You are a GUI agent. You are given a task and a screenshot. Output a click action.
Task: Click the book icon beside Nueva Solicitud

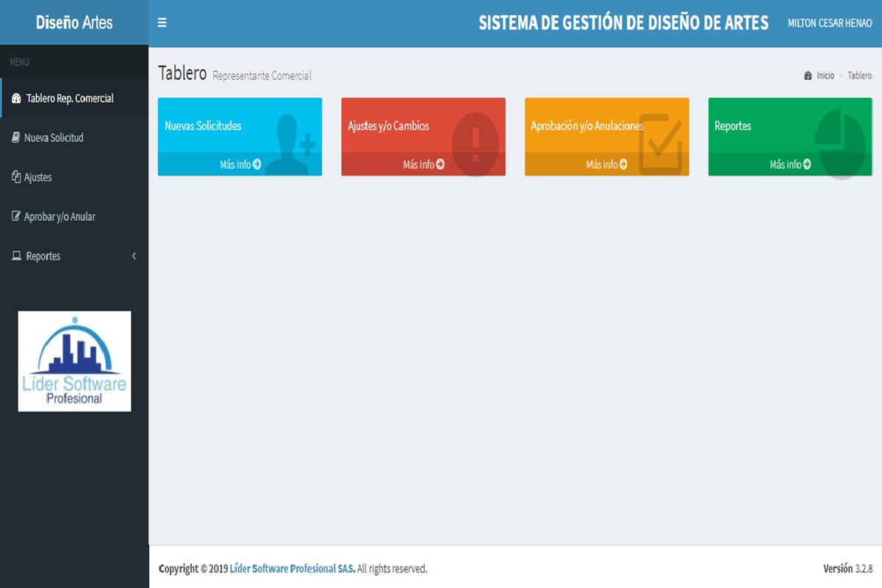pyautogui.click(x=15, y=137)
